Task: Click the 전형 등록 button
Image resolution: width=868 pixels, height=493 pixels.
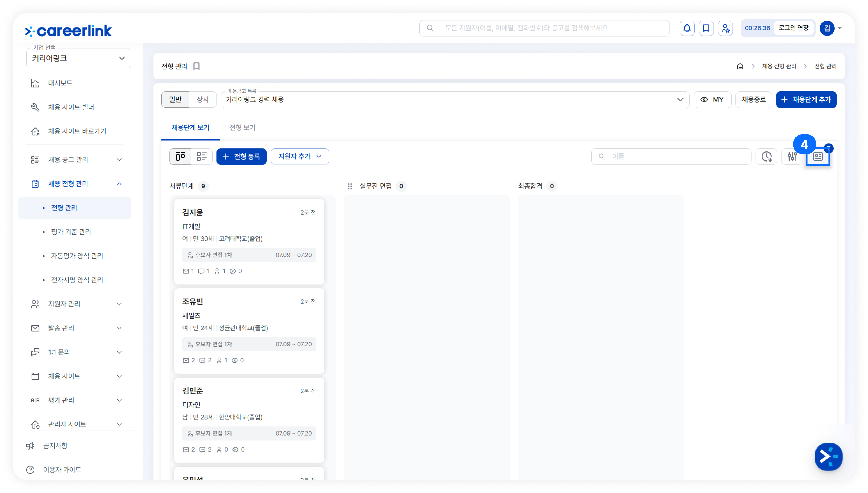Action: coord(241,157)
